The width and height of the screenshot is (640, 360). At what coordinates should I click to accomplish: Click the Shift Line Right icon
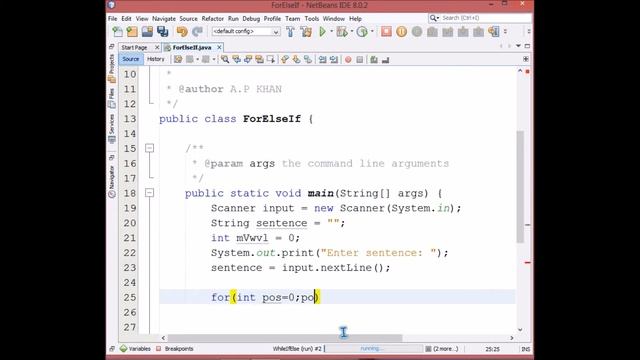(x=334, y=60)
